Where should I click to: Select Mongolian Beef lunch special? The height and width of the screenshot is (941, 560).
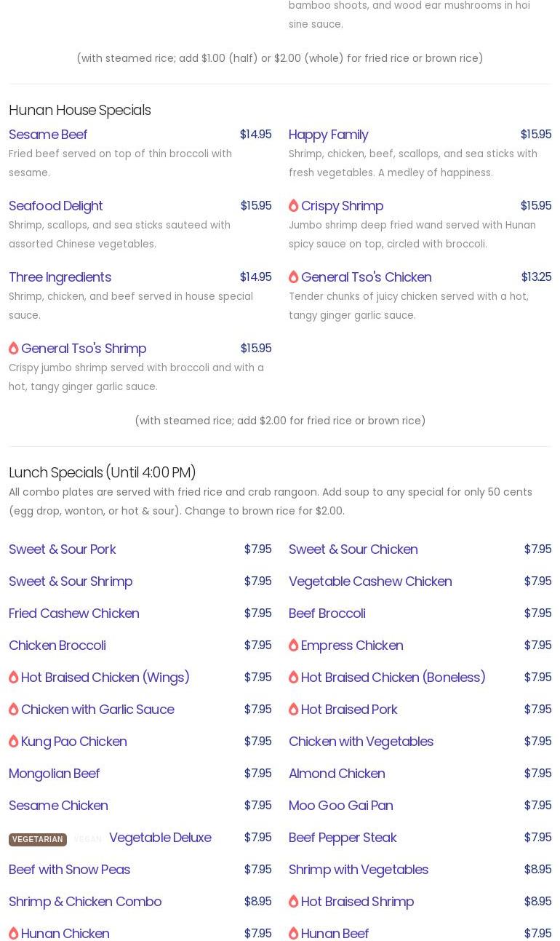55,774
